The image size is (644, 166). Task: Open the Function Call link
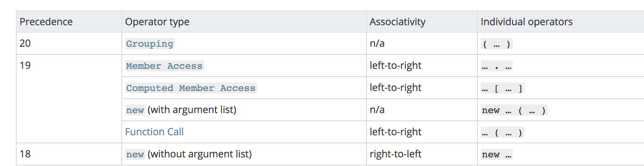[154, 132]
